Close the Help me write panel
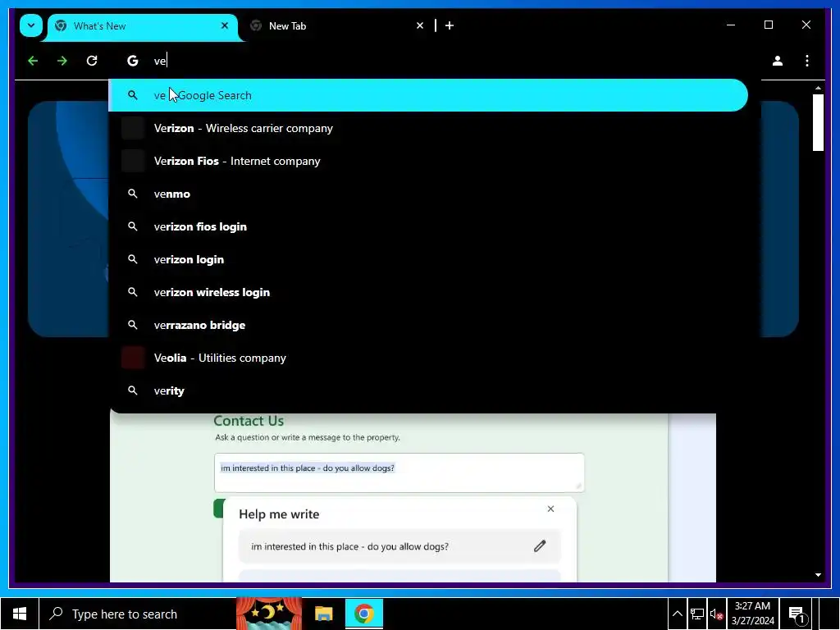 click(x=550, y=509)
